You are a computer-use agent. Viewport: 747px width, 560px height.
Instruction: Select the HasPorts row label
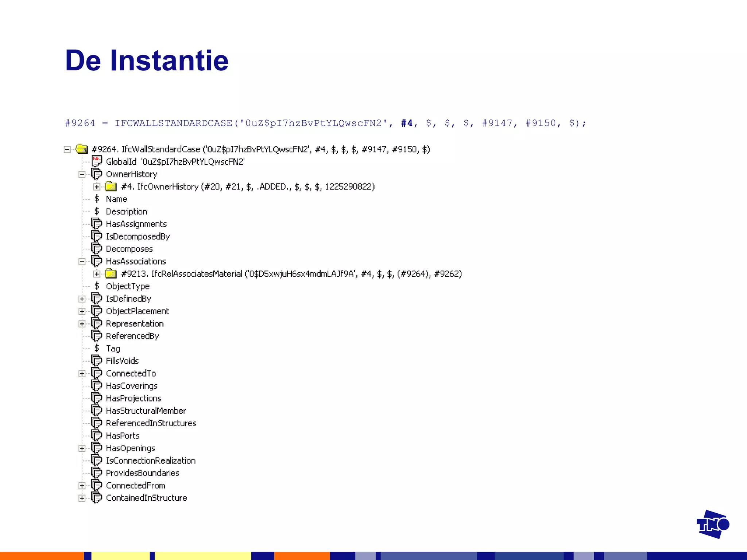pos(123,436)
